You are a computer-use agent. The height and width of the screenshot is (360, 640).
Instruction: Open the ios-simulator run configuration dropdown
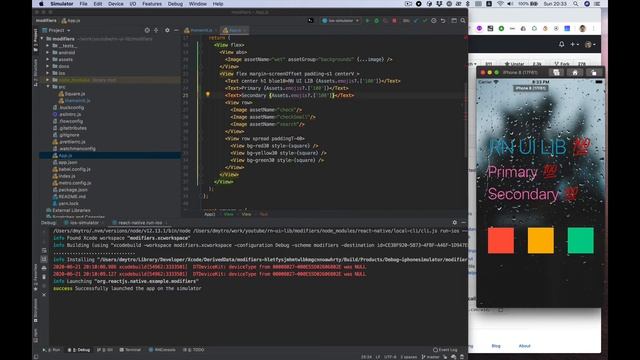340,20
